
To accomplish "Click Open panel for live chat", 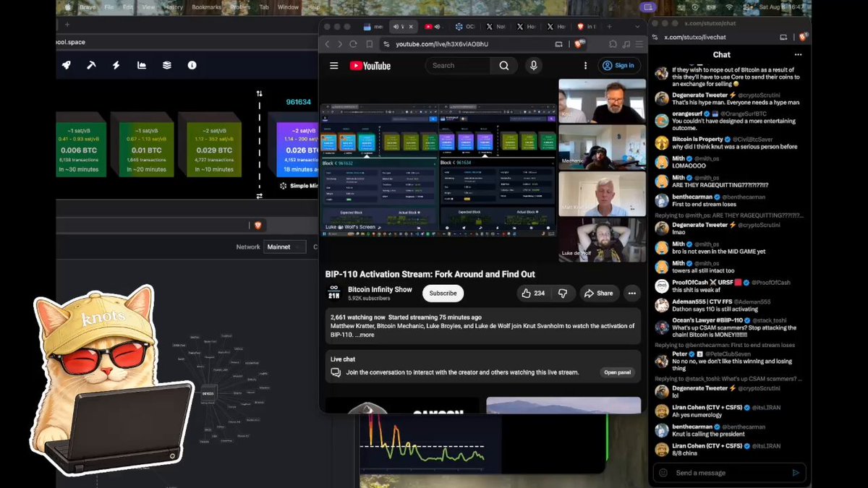I will pyautogui.click(x=618, y=372).
